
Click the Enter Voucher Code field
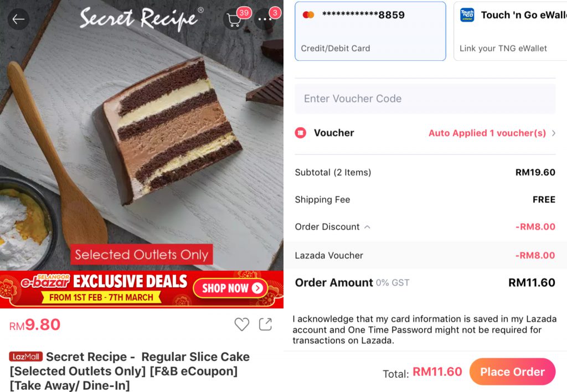pos(425,99)
